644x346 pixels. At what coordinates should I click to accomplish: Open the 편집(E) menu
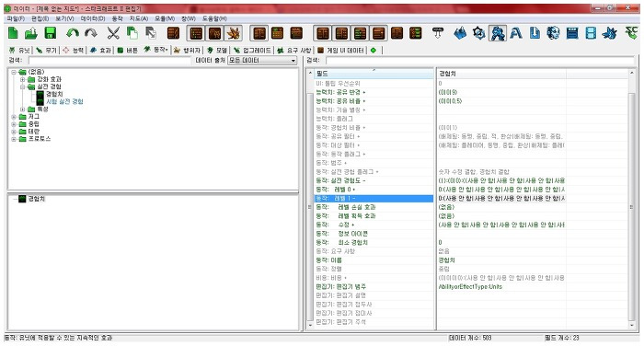[40, 18]
